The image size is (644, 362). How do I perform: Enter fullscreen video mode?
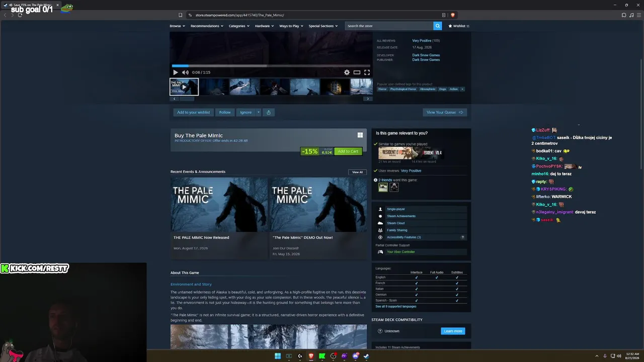click(367, 72)
